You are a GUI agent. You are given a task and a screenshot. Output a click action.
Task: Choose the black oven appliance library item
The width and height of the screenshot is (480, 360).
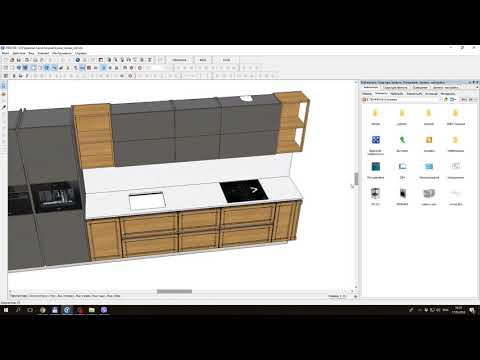click(403, 193)
